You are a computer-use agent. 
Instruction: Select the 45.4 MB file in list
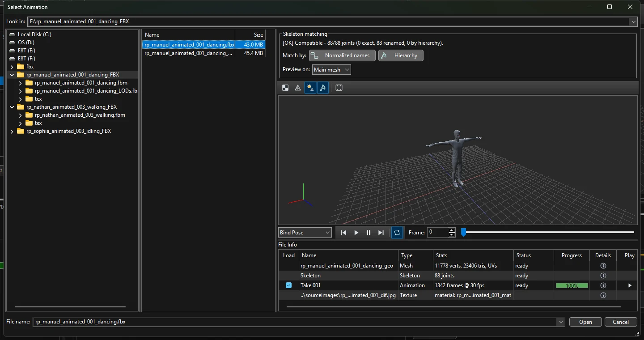pos(204,53)
